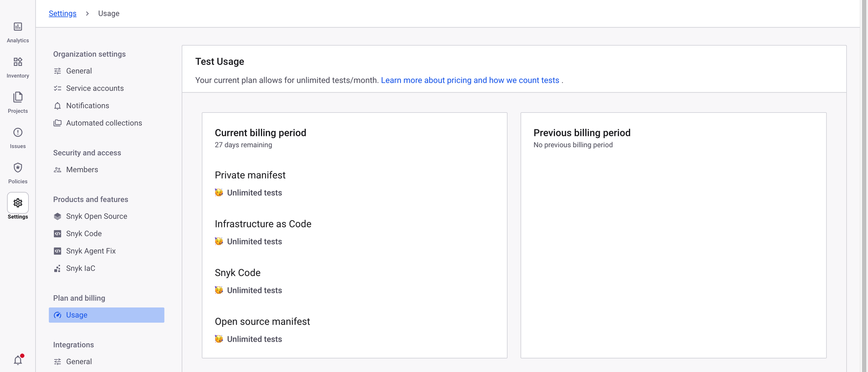Image resolution: width=868 pixels, height=372 pixels.
Task: Click the emoji beside Private manifest unlimited tests
Action: coord(219,192)
